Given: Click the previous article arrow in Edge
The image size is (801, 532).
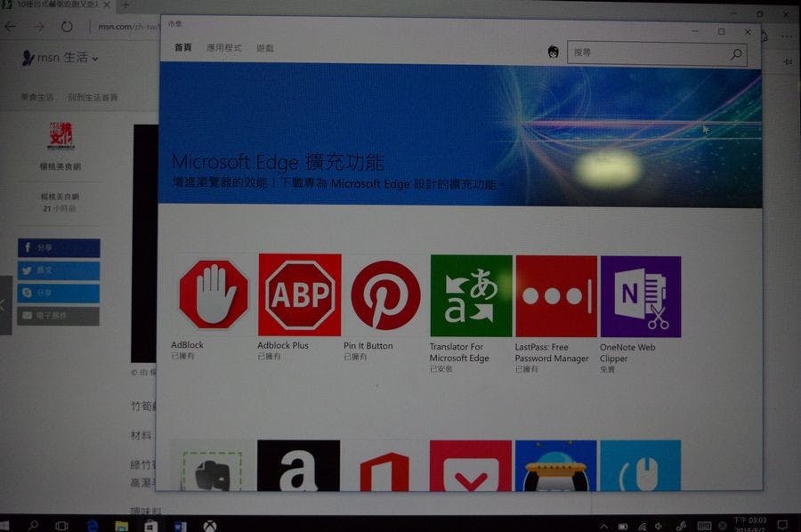Looking at the screenshot, I should coord(5,305).
